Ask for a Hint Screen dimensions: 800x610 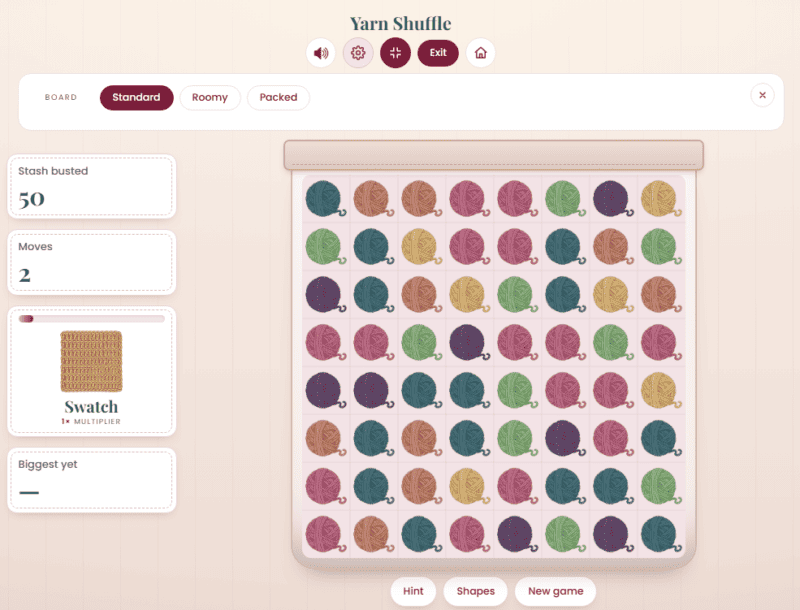(x=413, y=591)
